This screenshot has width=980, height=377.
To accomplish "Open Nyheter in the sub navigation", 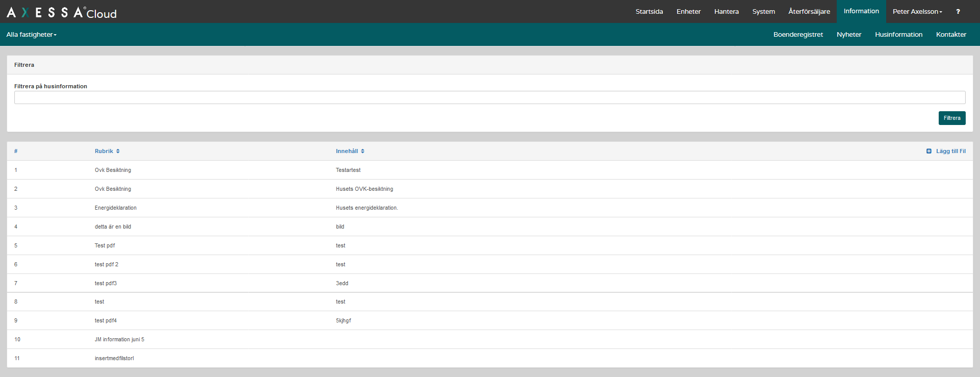I will coord(849,35).
